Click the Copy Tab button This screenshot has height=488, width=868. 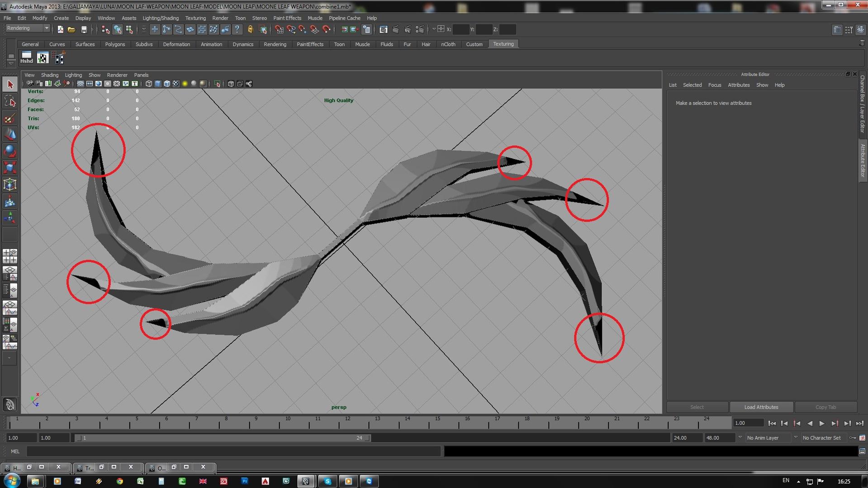tap(825, 407)
